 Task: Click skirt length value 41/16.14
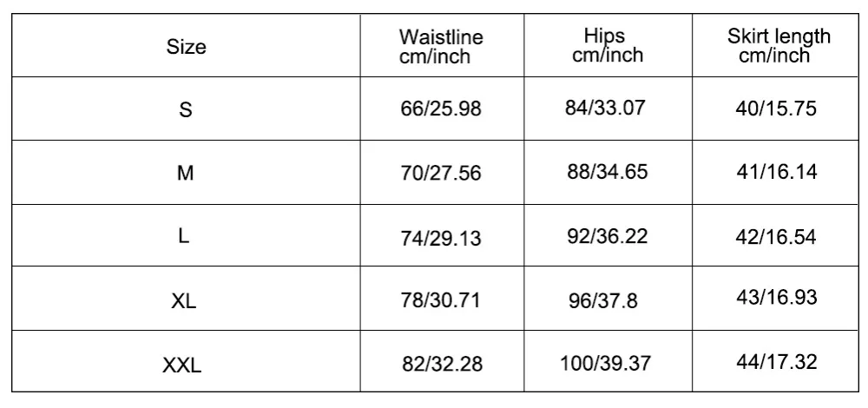click(777, 172)
